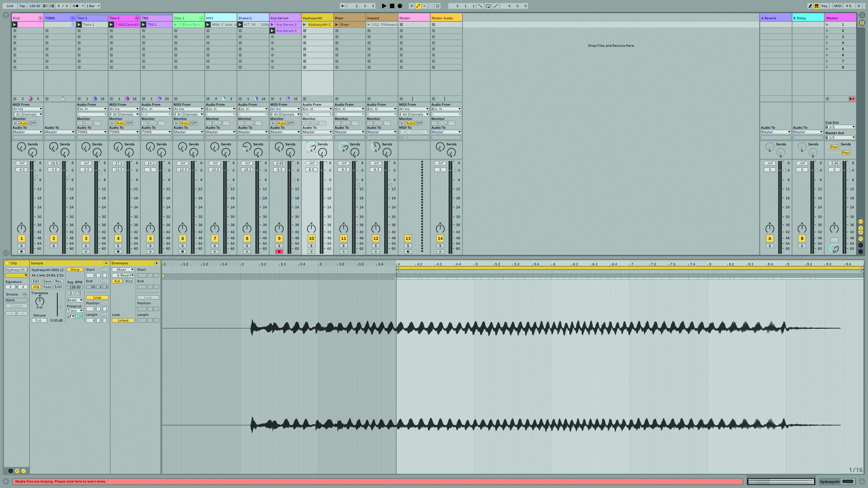Toggle the transport Loop switch

click(x=488, y=6)
